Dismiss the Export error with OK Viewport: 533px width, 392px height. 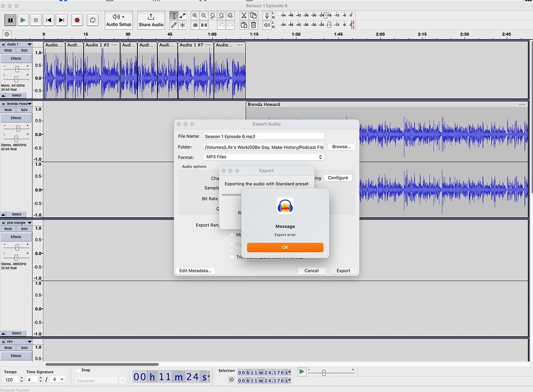coord(285,247)
